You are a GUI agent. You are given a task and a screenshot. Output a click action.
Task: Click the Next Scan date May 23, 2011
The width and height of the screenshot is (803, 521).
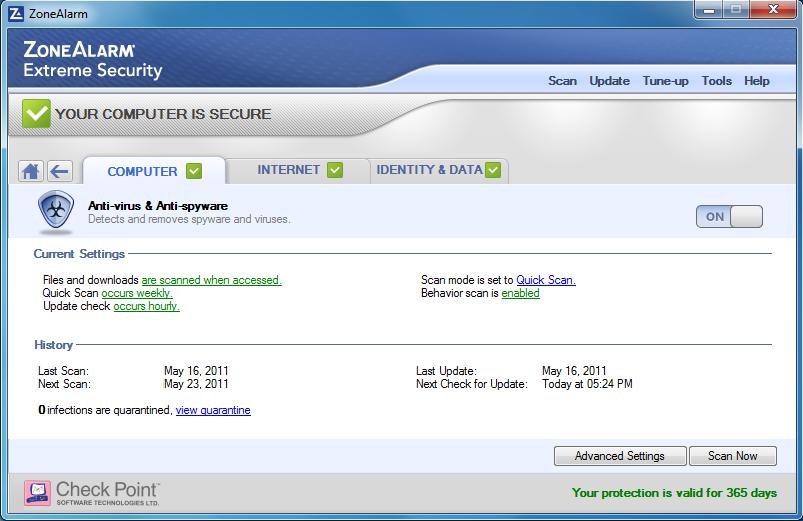(196, 384)
